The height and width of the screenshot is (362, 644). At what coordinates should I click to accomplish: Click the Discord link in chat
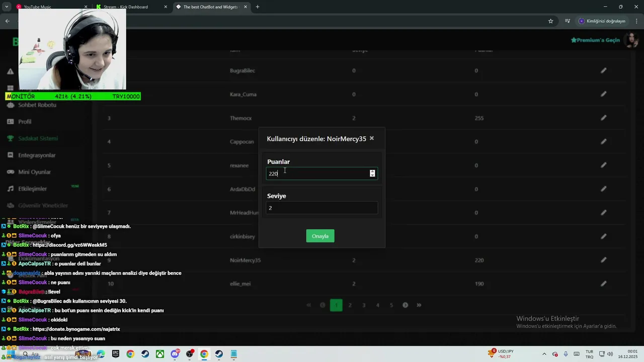tap(69, 245)
